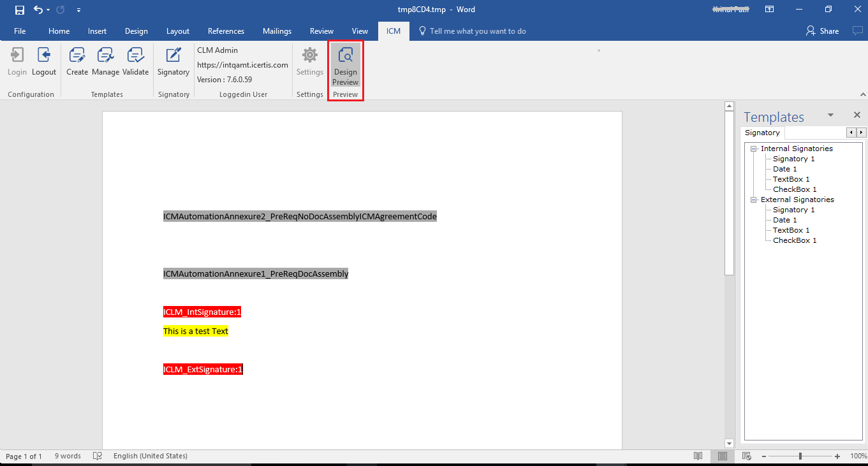This screenshot has width=868, height=466.
Task: Open the Templates pane options dropdown
Action: (x=830, y=115)
